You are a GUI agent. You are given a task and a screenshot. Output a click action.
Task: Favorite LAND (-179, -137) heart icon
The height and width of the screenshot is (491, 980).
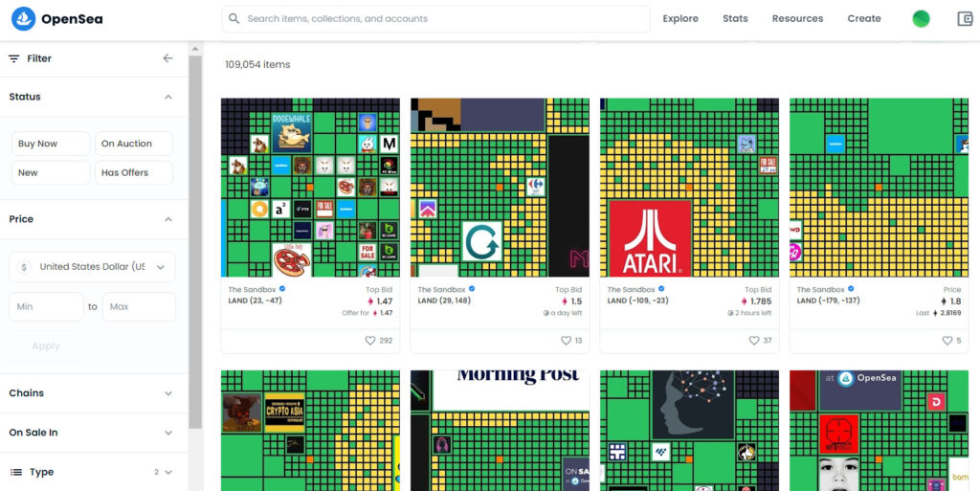[947, 341]
